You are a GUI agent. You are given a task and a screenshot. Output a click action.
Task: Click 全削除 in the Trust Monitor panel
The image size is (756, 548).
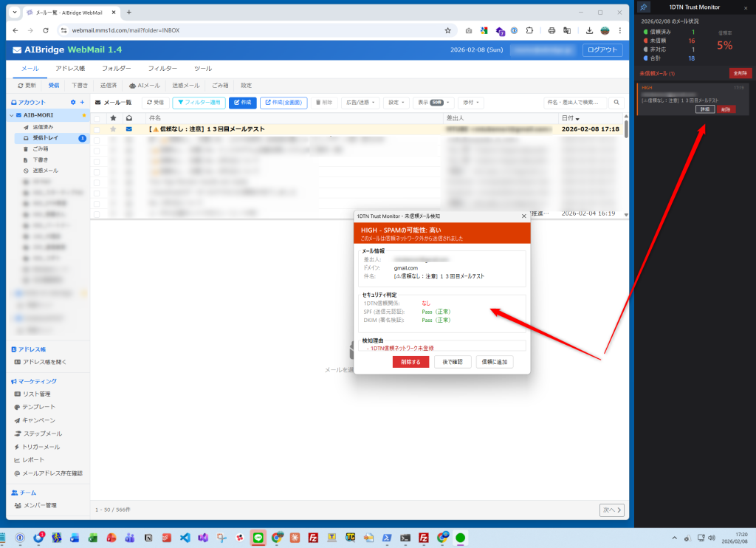point(740,73)
